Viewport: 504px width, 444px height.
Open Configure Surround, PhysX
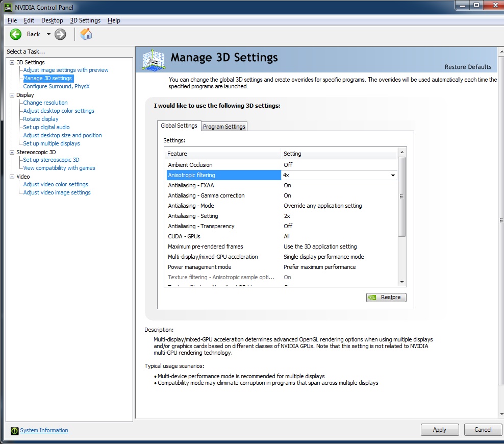point(56,86)
